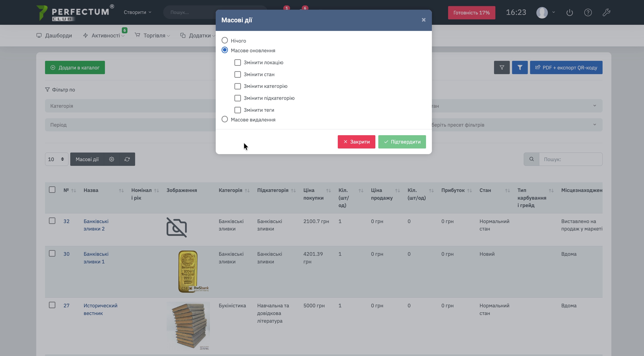644x356 pixels.
Task: Click the outlined funnel filter button
Action: [501, 68]
